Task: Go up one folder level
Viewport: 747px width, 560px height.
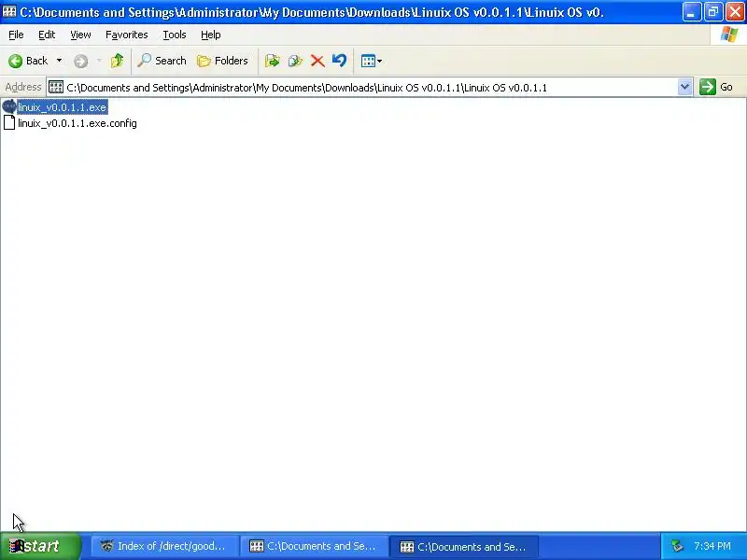Action: click(x=118, y=61)
